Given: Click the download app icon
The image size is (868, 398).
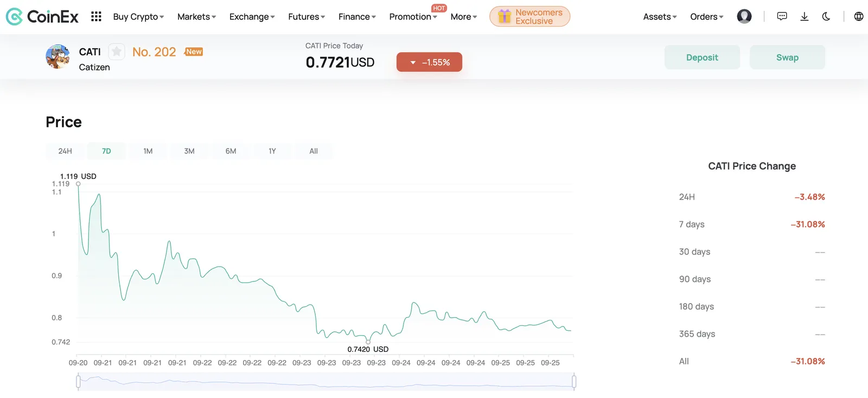Looking at the screenshot, I should (805, 16).
